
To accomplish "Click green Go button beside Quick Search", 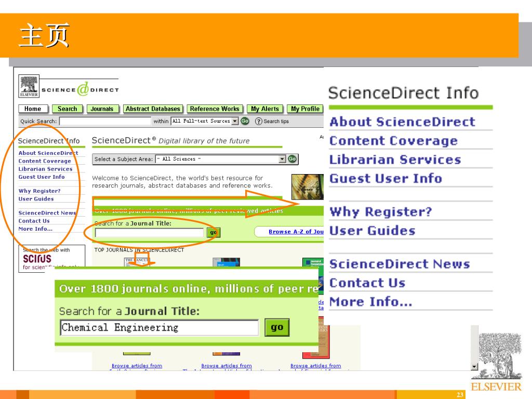I will click(245, 121).
